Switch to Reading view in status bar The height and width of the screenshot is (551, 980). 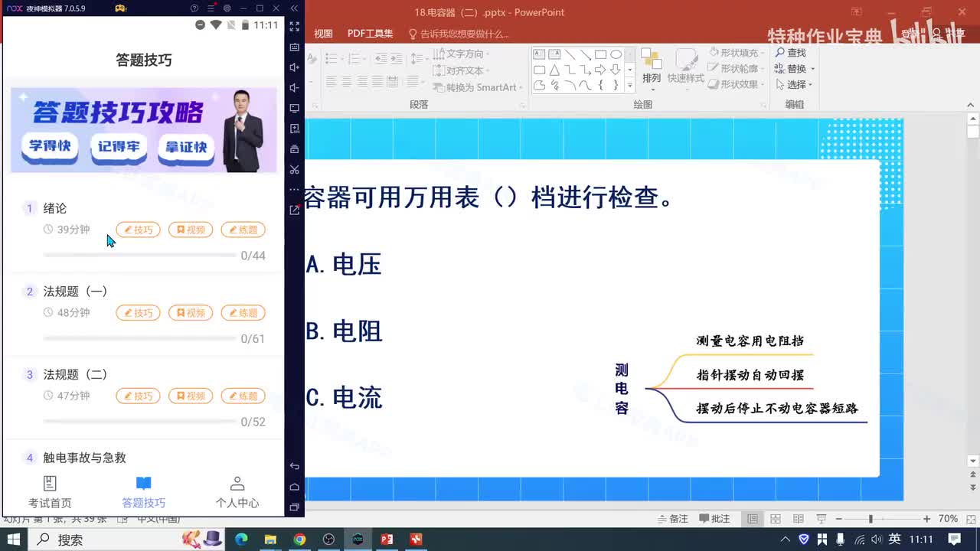[798, 519]
